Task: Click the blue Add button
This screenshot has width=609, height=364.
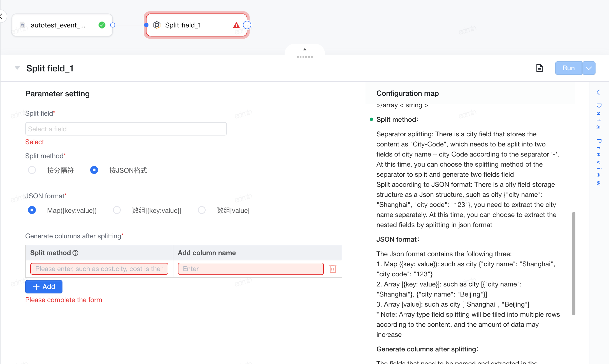Action: pos(44,287)
